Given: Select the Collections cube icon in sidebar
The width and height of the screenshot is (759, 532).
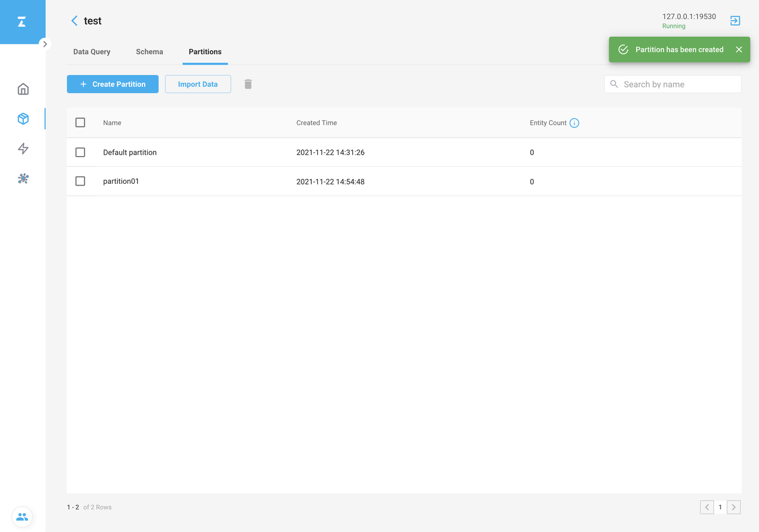Looking at the screenshot, I should tap(23, 119).
